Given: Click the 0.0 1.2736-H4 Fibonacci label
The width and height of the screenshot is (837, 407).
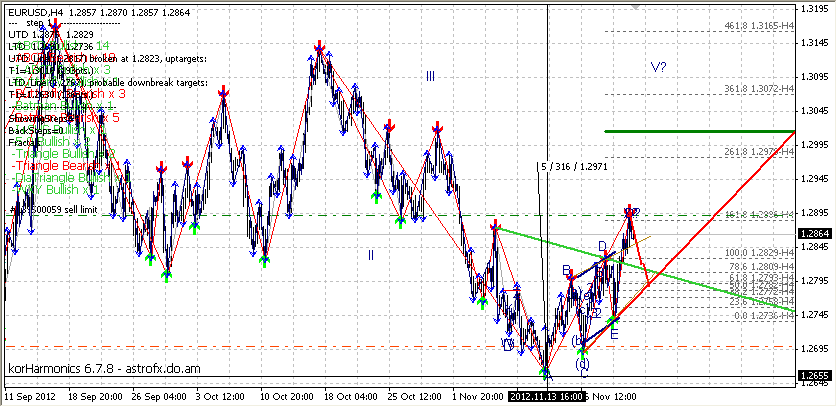Looking at the screenshot, I should [x=763, y=316].
